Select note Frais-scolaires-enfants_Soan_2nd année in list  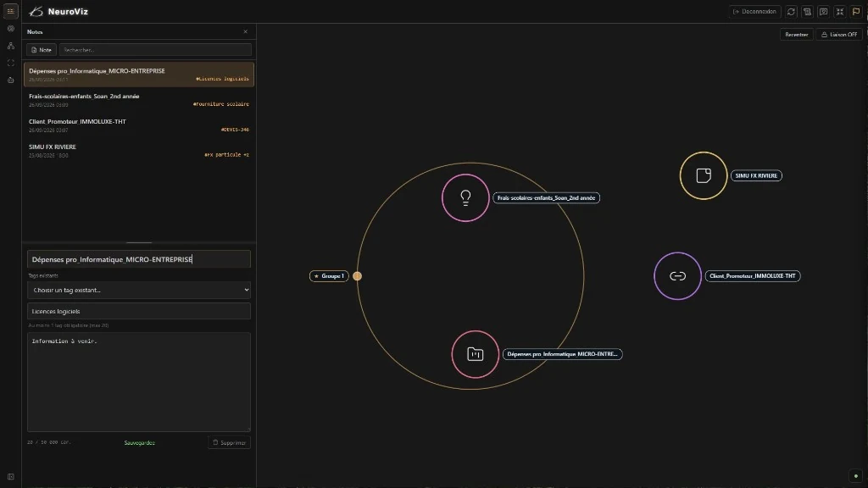[139, 100]
